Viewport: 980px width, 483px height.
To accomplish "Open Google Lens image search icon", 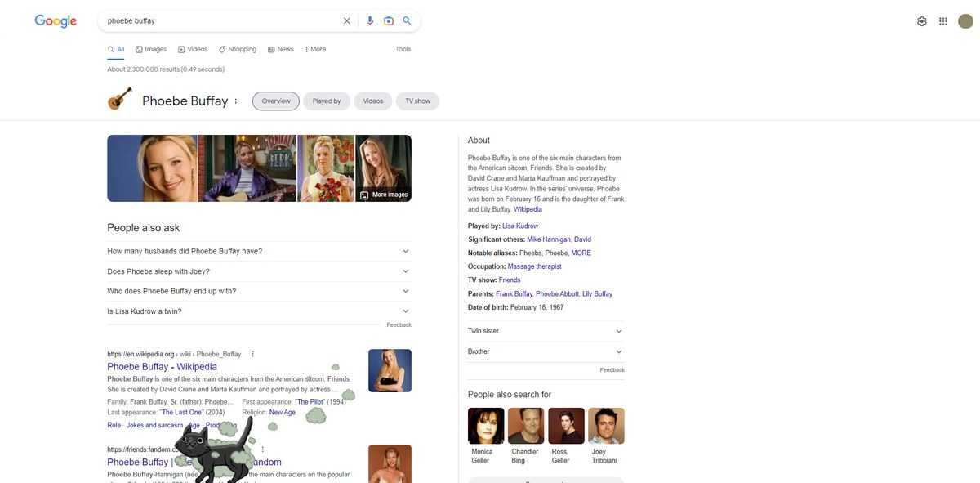I will tap(389, 21).
